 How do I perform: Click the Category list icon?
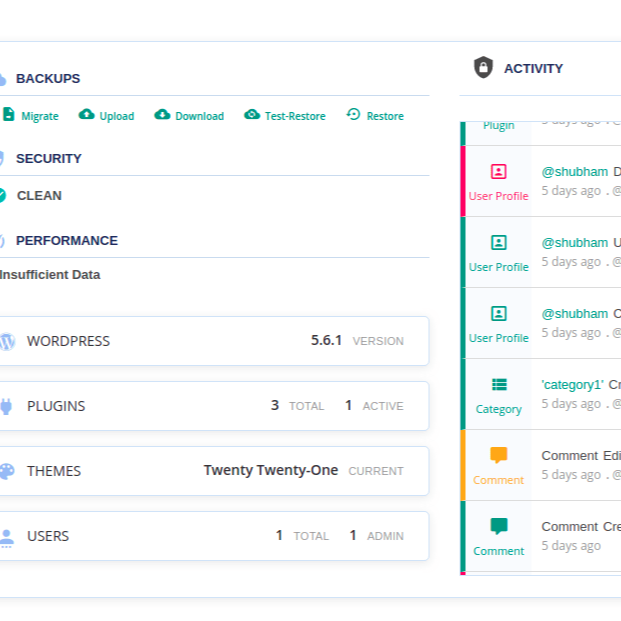click(x=499, y=384)
